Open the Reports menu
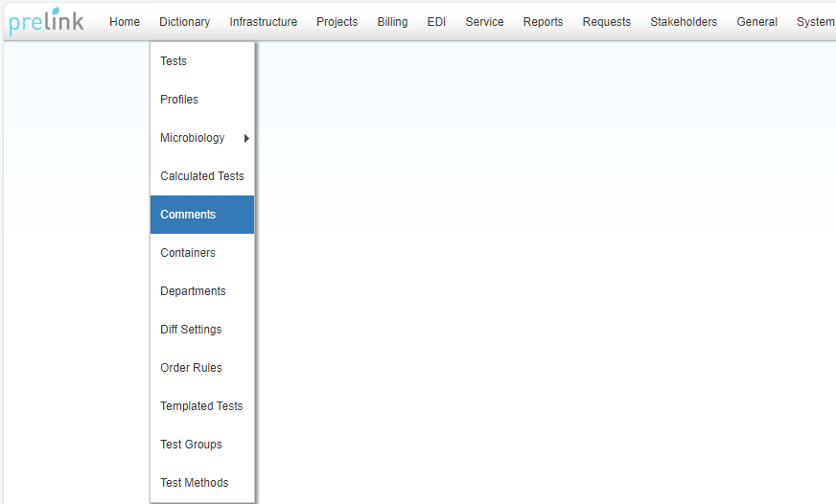 coord(543,22)
